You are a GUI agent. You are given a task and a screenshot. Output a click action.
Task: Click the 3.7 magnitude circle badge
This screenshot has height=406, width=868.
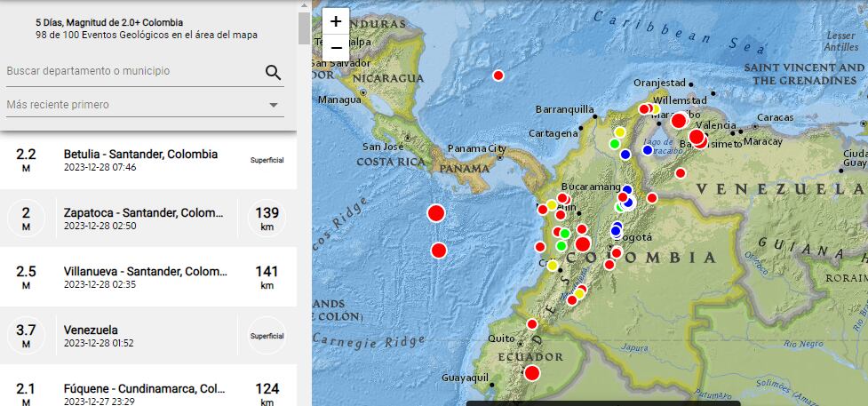[26, 336]
